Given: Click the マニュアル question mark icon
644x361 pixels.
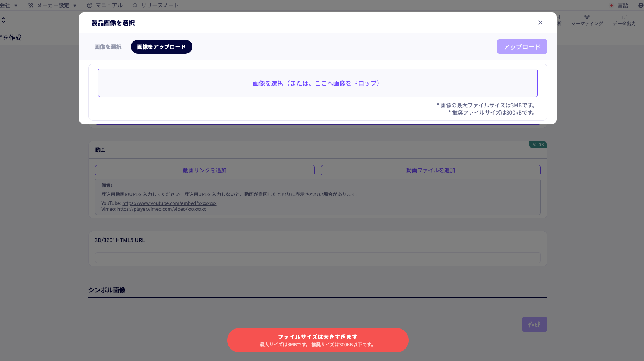Looking at the screenshot, I should [x=90, y=5].
